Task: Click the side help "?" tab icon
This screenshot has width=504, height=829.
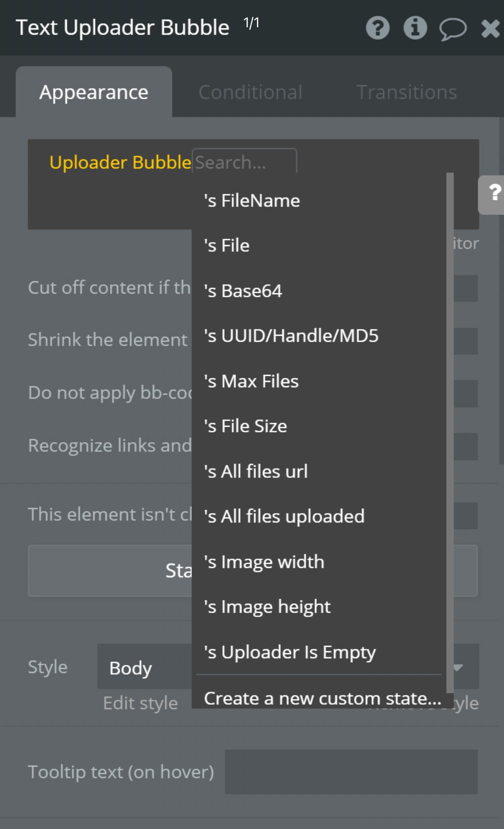Action: click(x=493, y=195)
